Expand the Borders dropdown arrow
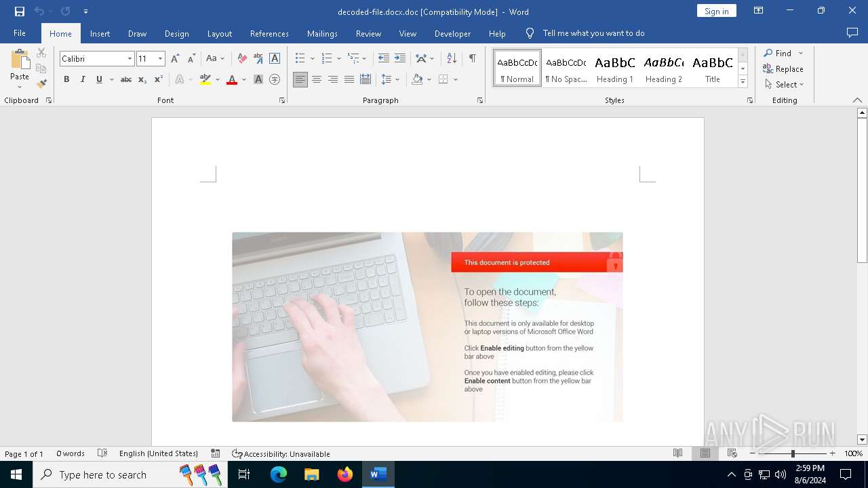Viewport: 868px width, 488px height. [x=456, y=79]
